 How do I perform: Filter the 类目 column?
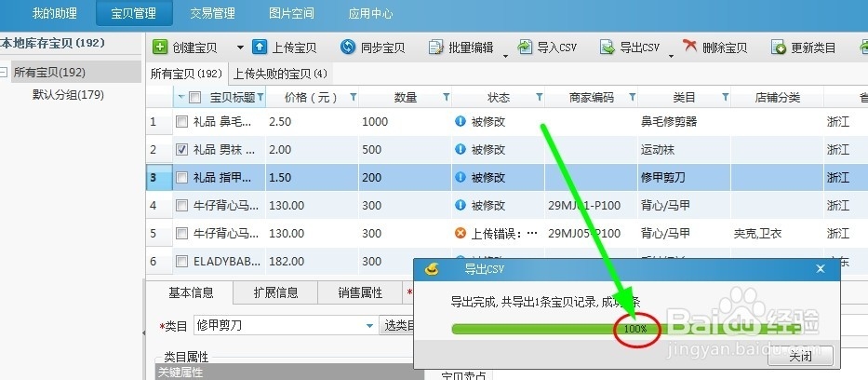(x=725, y=98)
